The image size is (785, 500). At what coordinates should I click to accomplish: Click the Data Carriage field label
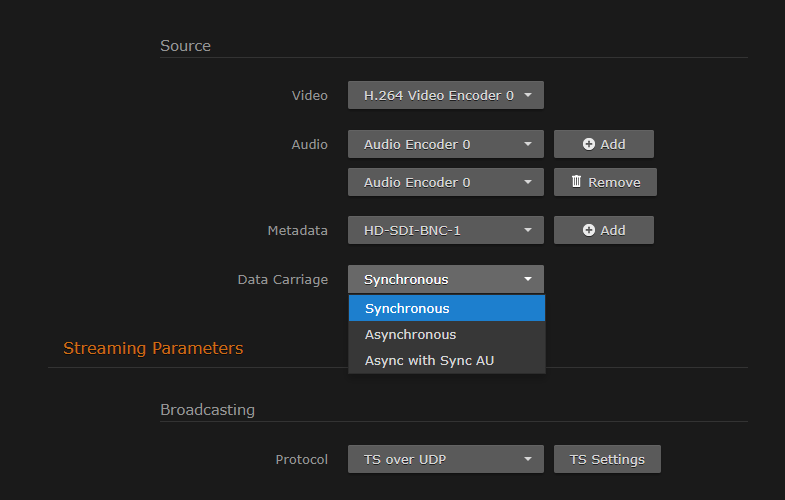click(x=282, y=280)
